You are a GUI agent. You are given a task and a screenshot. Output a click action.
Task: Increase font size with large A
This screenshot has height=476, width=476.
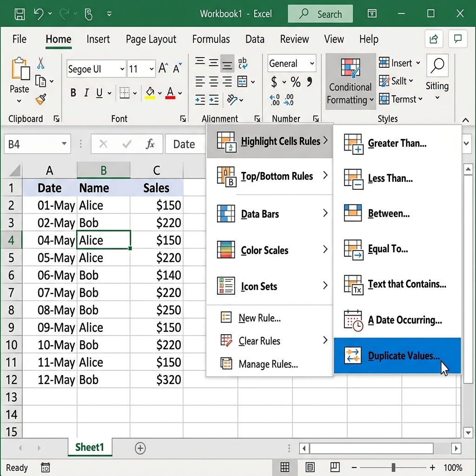[x=163, y=68]
